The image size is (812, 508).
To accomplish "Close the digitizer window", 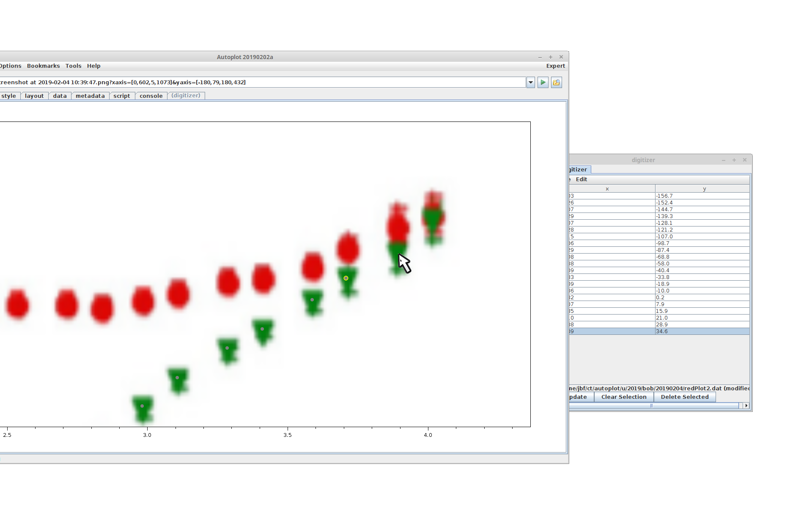I will tap(745, 160).
